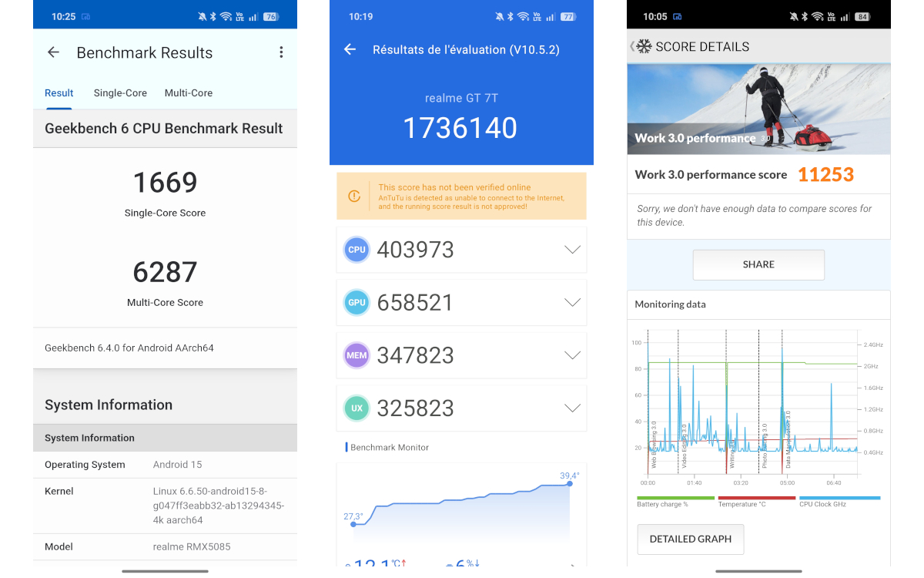Switch to the Single-Core tab
This screenshot has height=578, width=924.
(x=120, y=93)
